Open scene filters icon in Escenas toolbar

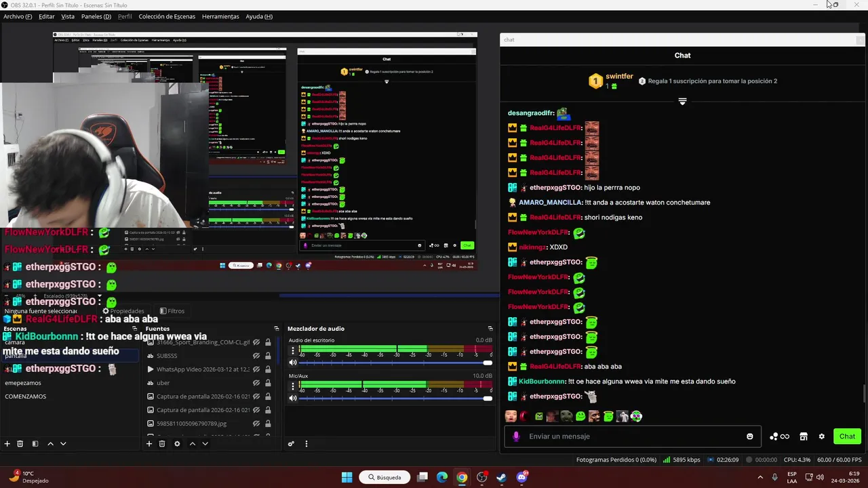35,444
